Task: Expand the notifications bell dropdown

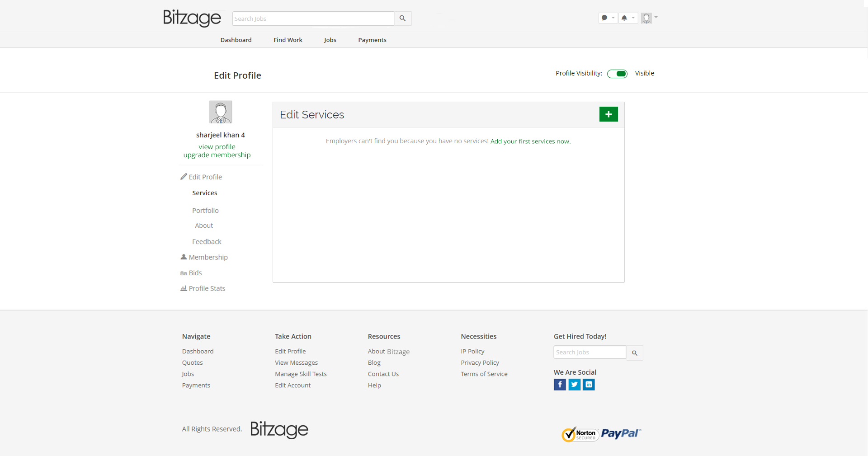Action: coord(627,18)
